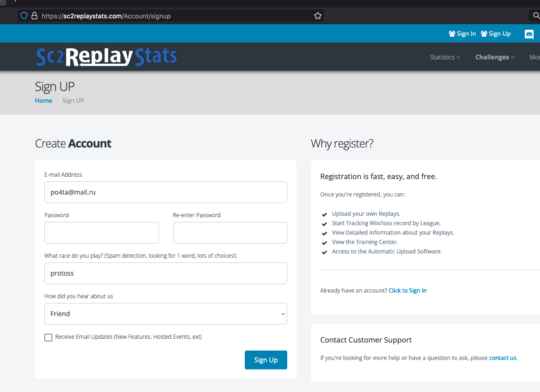The width and height of the screenshot is (540, 392).
Task: Click the padlock site security icon
Action: (34, 16)
